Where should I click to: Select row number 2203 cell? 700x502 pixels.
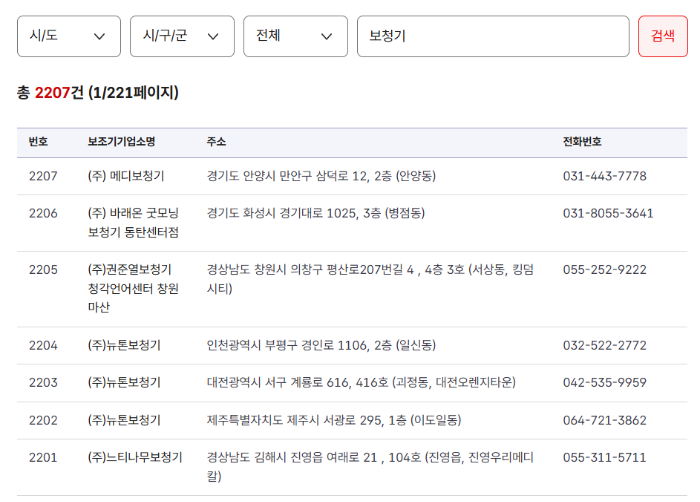43,383
